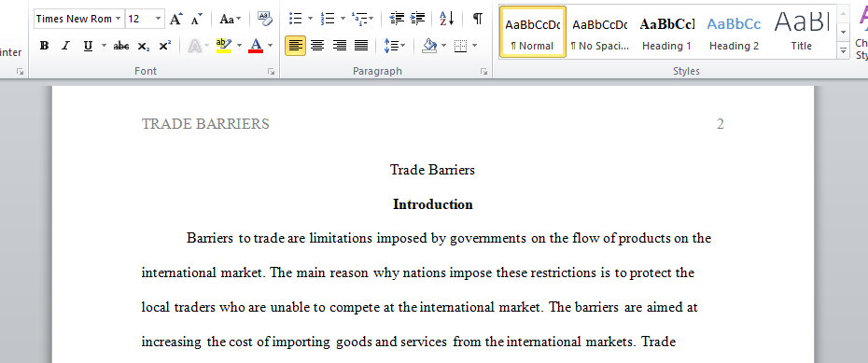
Task: Expand Highlight Color dropdown arrow
Action: (x=239, y=46)
